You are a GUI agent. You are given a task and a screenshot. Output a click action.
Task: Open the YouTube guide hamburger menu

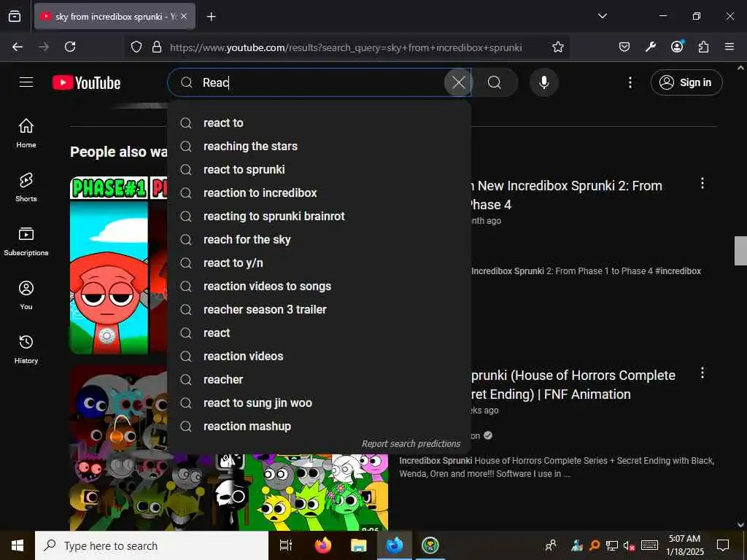click(26, 82)
